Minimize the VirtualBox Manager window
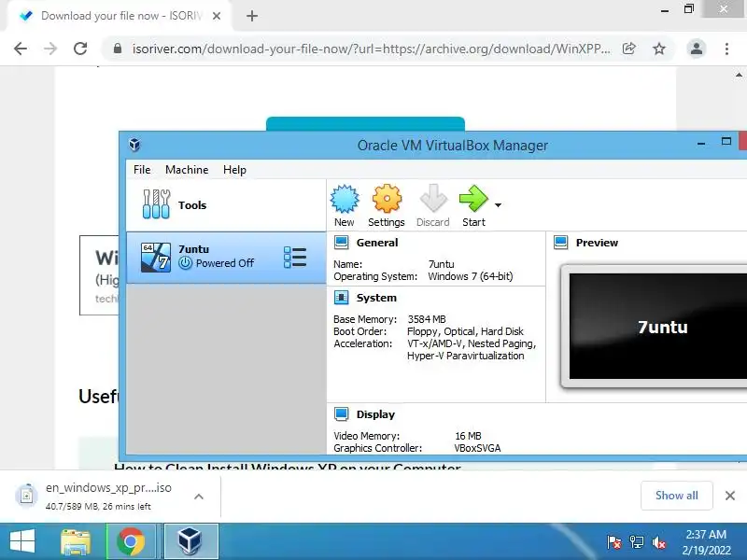Screen dimensions: 747x560 coord(701,143)
